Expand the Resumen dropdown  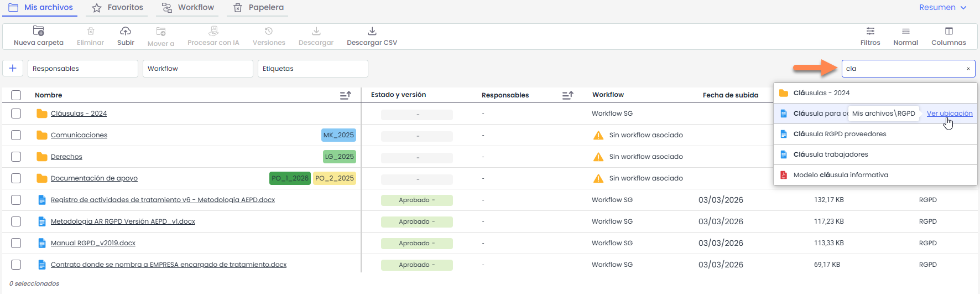(x=942, y=7)
